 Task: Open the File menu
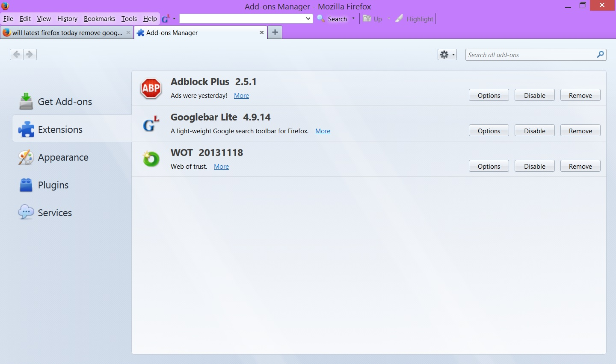pyautogui.click(x=8, y=19)
